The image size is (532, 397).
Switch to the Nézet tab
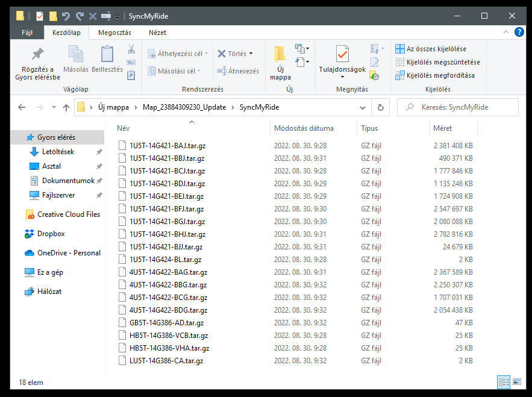tap(157, 33)
